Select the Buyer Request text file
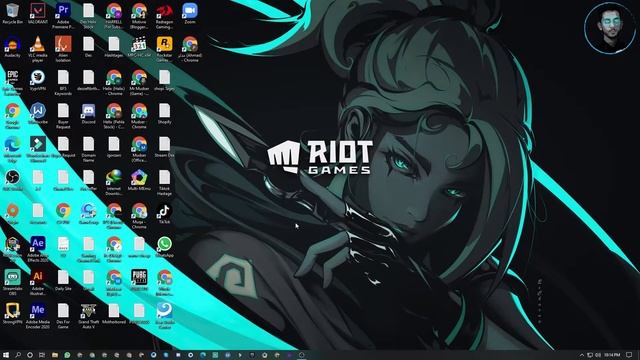This screenshot has height=360, width=640. point(63,116)
